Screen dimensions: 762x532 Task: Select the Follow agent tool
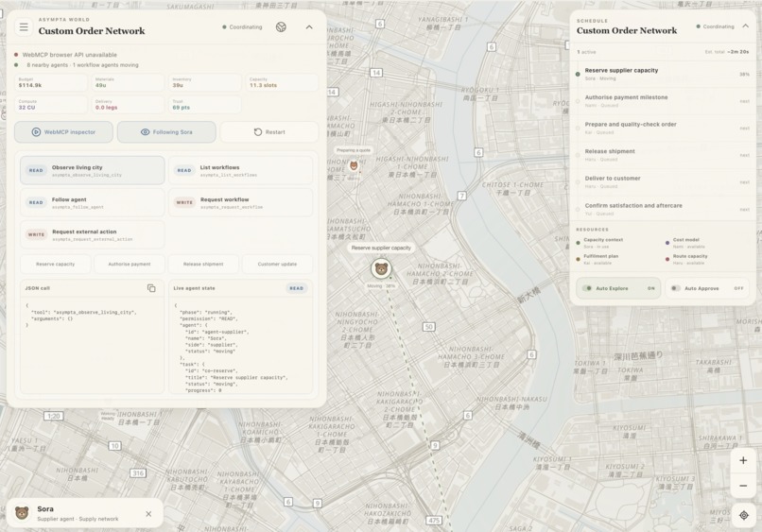(93, 202)
